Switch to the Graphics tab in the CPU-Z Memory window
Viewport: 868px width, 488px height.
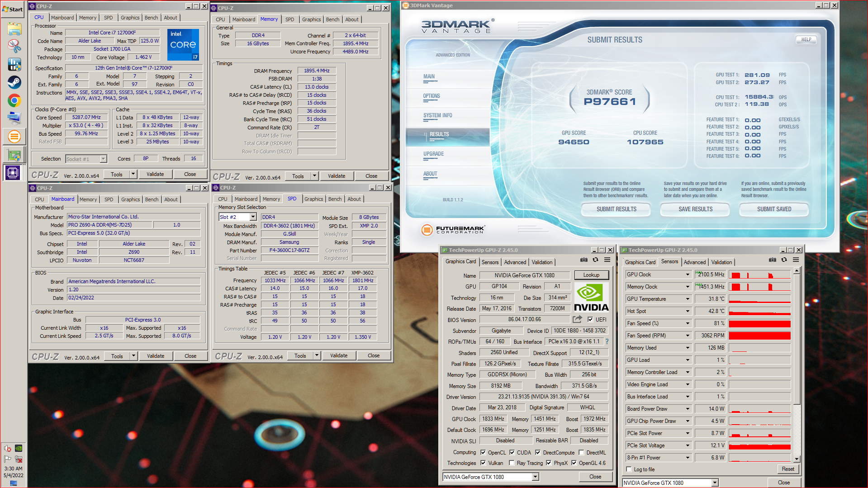(311, 19)
